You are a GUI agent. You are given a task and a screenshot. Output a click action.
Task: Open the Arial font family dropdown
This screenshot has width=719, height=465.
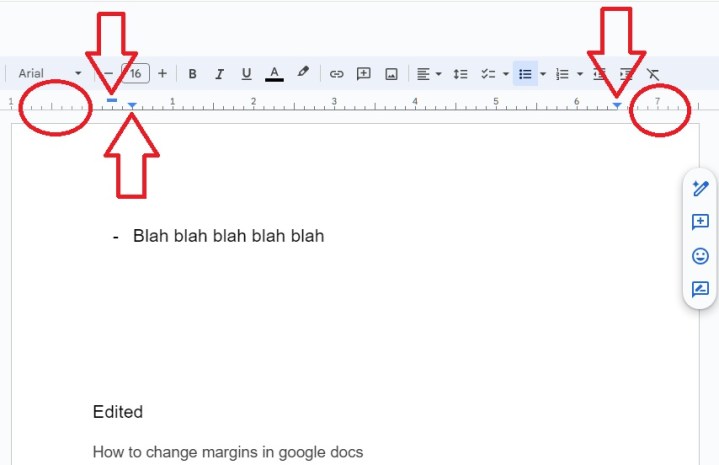[x=49, y=73]
